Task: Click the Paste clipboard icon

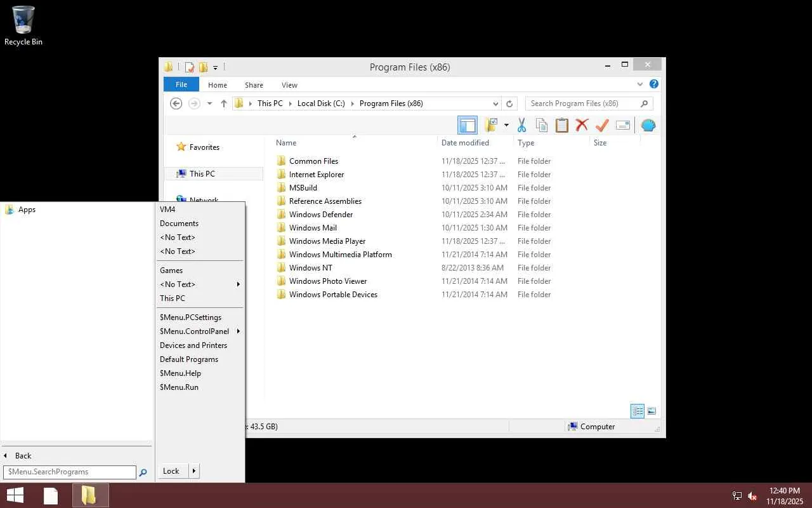Action: click(x=561, y=125)
